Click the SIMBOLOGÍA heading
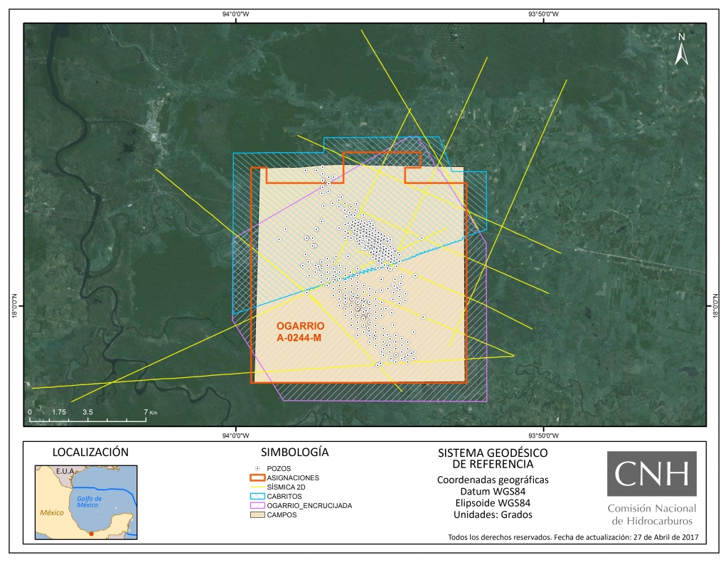Screen dimensions: 728x562 pos(294,452)
